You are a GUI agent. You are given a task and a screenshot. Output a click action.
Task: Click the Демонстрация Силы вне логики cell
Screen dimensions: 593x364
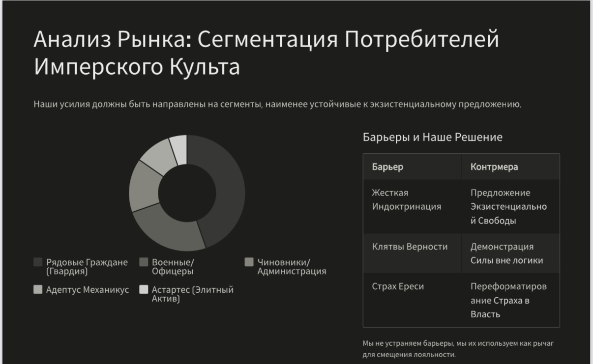506,253
